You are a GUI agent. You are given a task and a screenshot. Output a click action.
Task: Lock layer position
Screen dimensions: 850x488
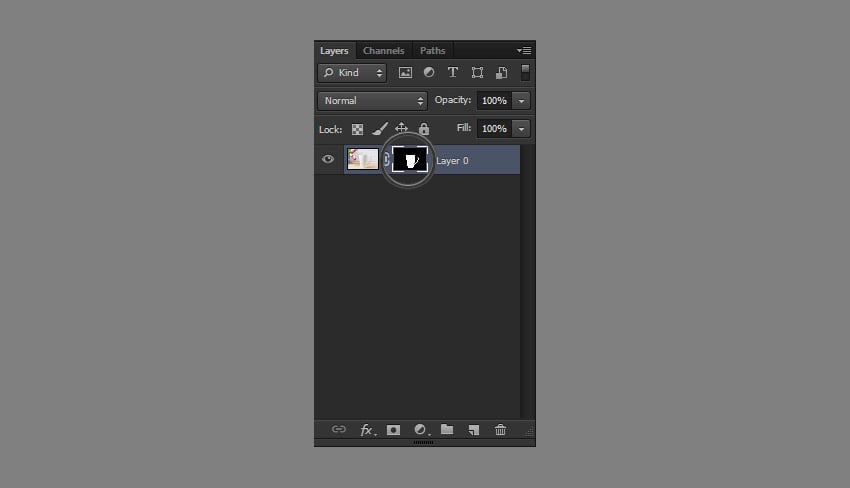tap(401, 129)
